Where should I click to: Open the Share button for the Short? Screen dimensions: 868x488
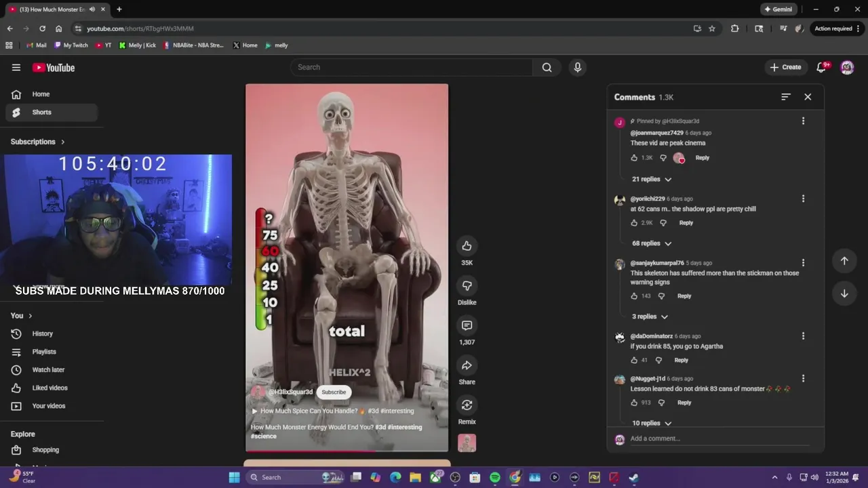[x=467, y=365]
